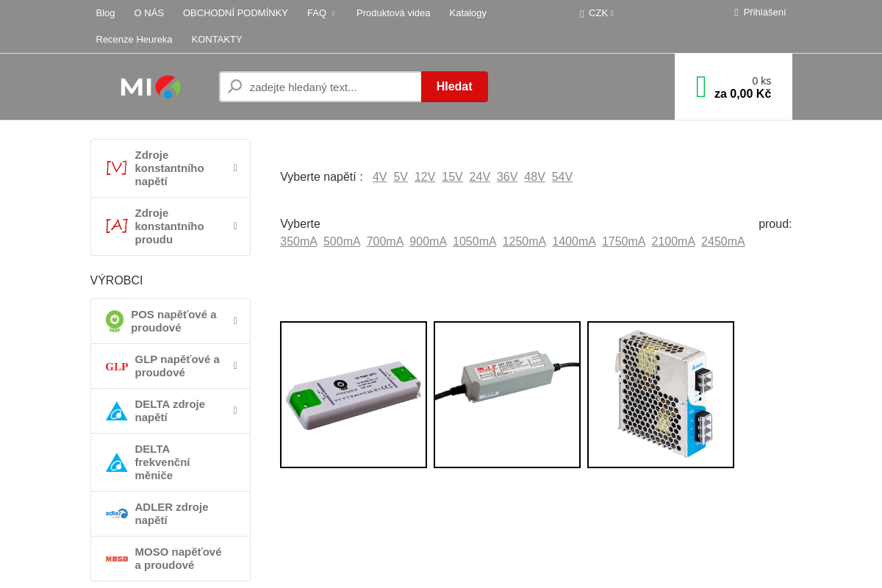The height and width of the screenshot is (588, 882).
Task: Choose the 1050mA current link
Action: click(474, 242)
